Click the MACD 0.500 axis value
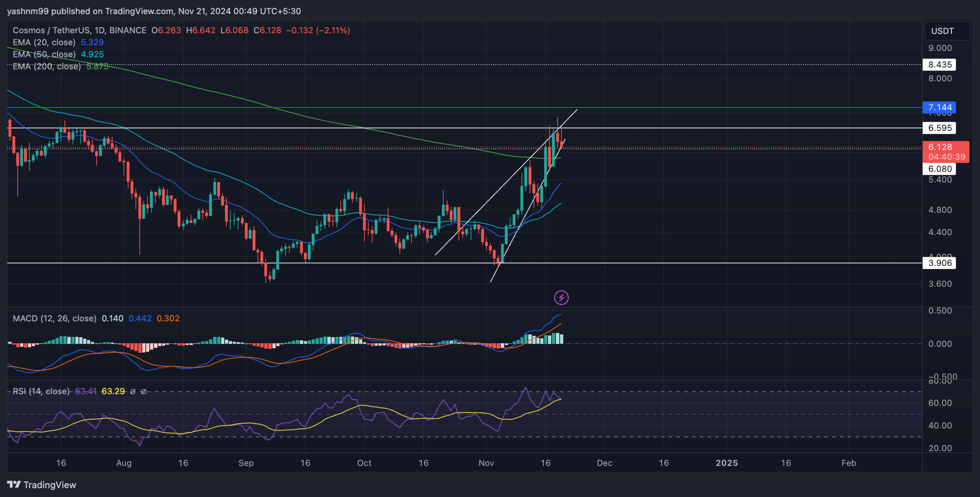980x497 pixels. tap(940, 311)
